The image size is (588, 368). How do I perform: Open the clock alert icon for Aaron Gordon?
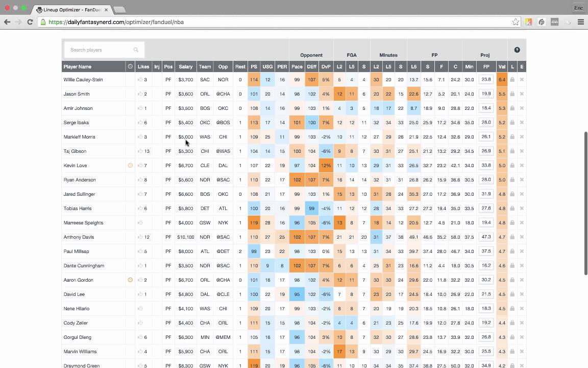coord(130,280)
